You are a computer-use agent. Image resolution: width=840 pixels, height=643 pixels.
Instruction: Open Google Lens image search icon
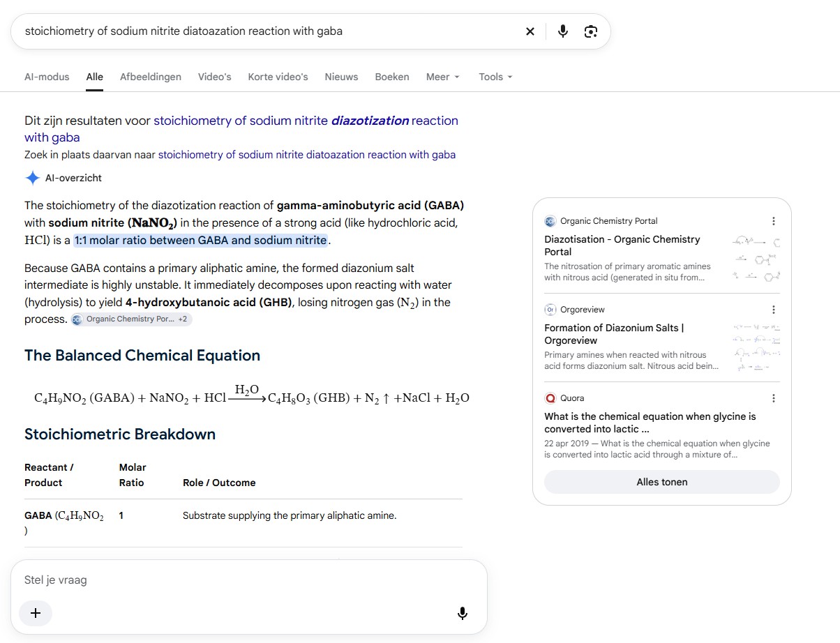coord(591,31)
